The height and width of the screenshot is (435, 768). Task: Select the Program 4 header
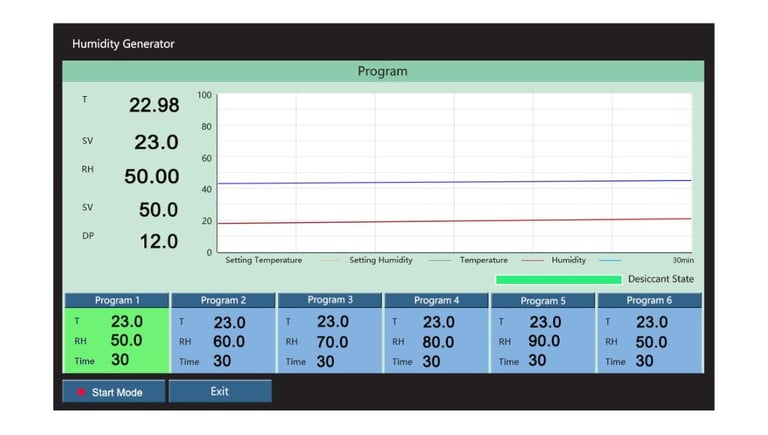point(436,300)
